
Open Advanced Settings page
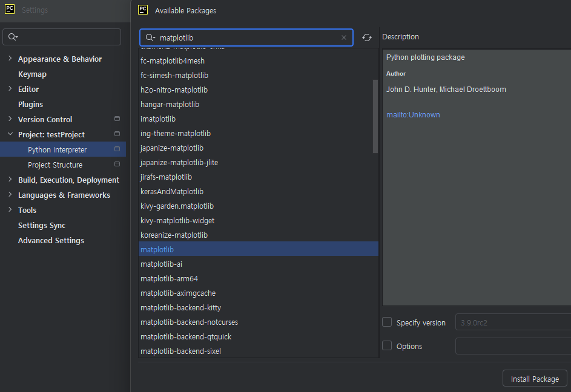point(51,241)
